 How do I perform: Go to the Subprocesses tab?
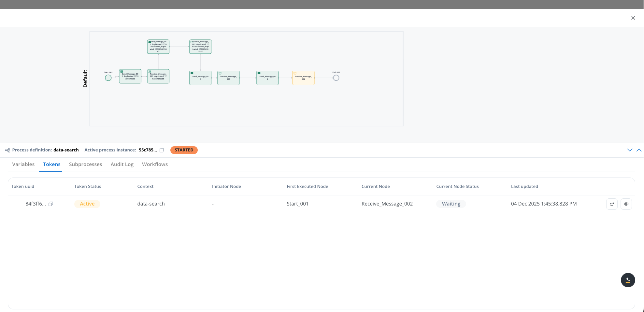[x=85, y=164]
